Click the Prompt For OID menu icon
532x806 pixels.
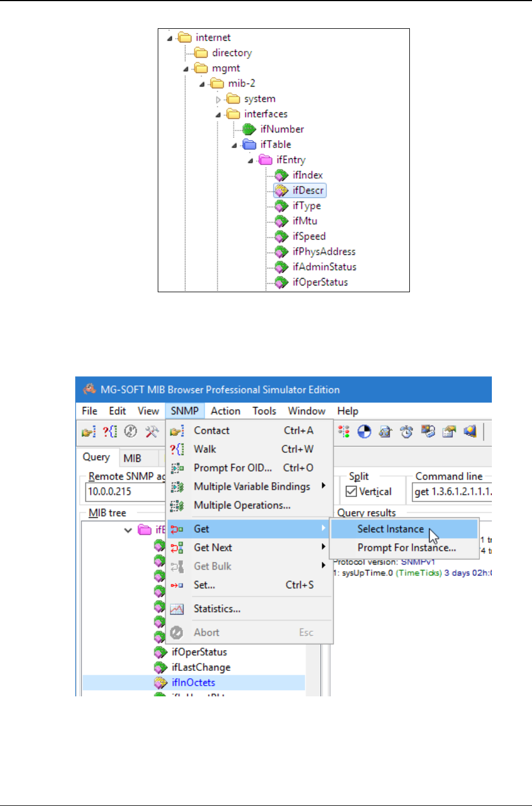[177, 468]
